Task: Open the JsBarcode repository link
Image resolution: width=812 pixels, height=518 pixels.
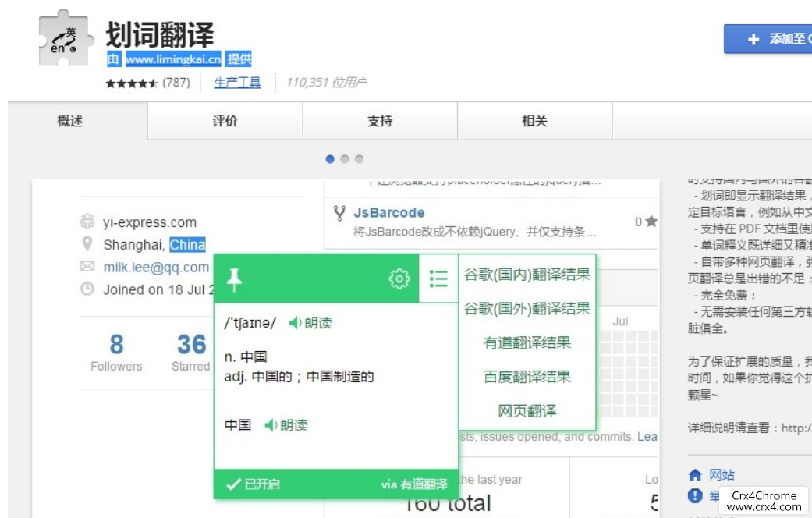Action: point(389,212)
